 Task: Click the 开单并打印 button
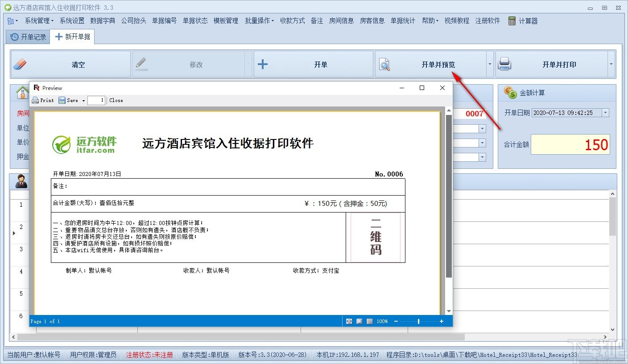(552, 64)
